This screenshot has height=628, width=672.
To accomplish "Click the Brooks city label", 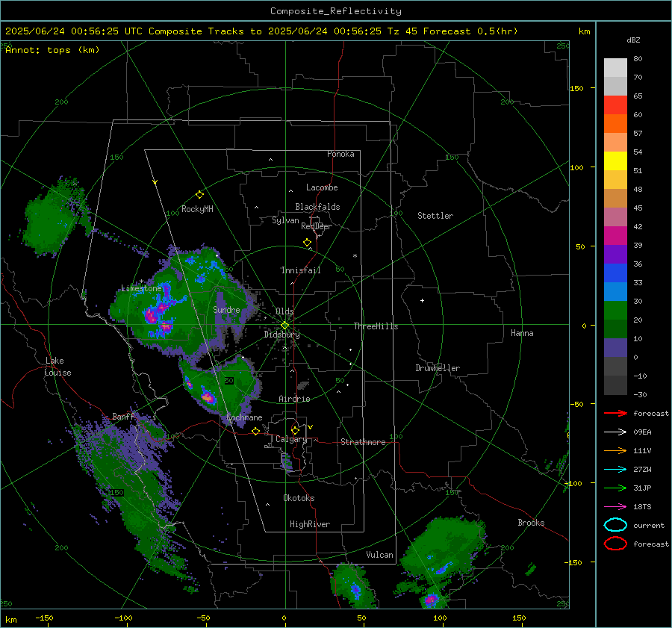I will pyautogui.click(x=531, y=523).
